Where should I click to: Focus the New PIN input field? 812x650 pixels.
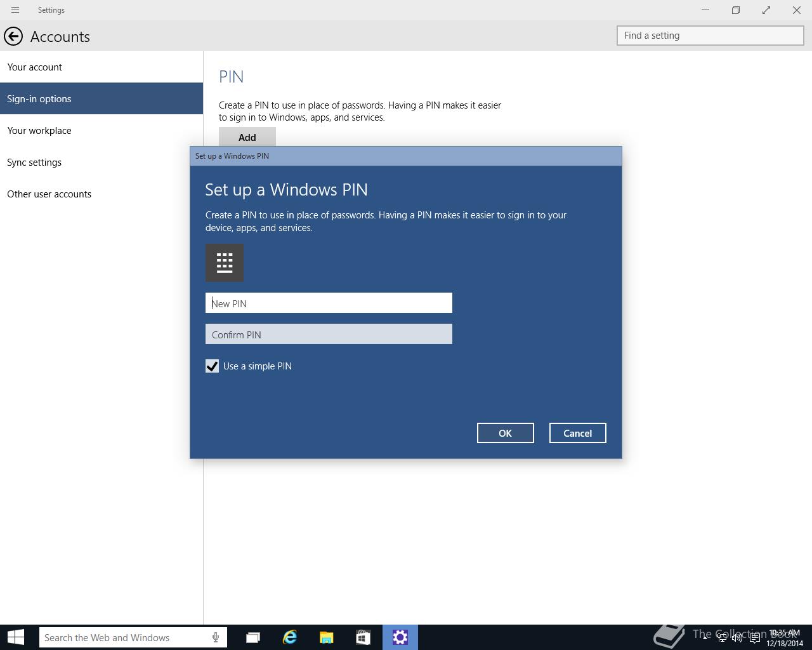coord(329,303)
